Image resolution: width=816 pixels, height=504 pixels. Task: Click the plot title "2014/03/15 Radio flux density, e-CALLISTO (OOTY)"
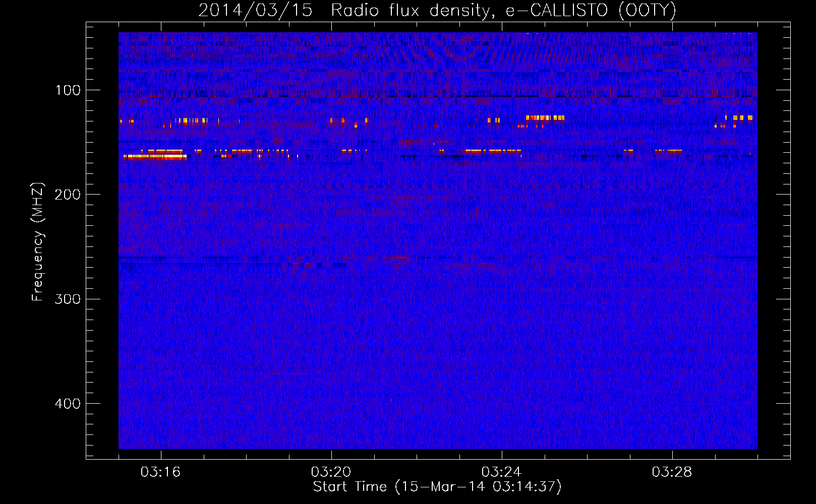coord(437,10)
